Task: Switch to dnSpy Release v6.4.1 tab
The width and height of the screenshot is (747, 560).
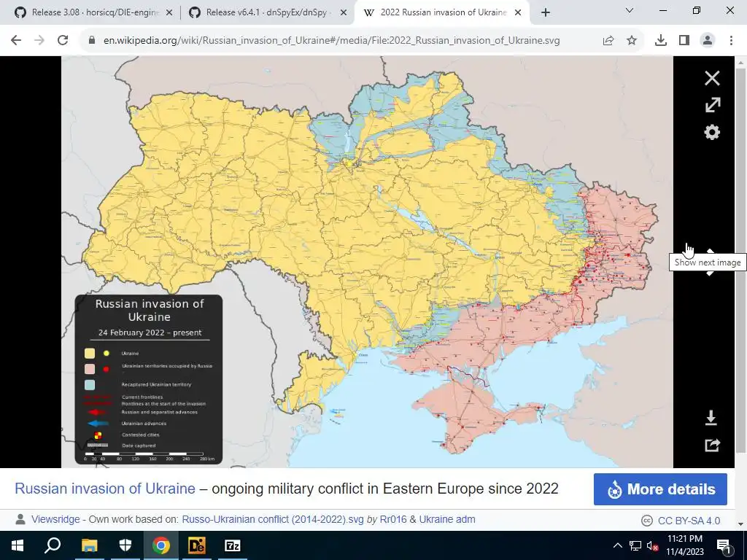Action: pos(267,12)
